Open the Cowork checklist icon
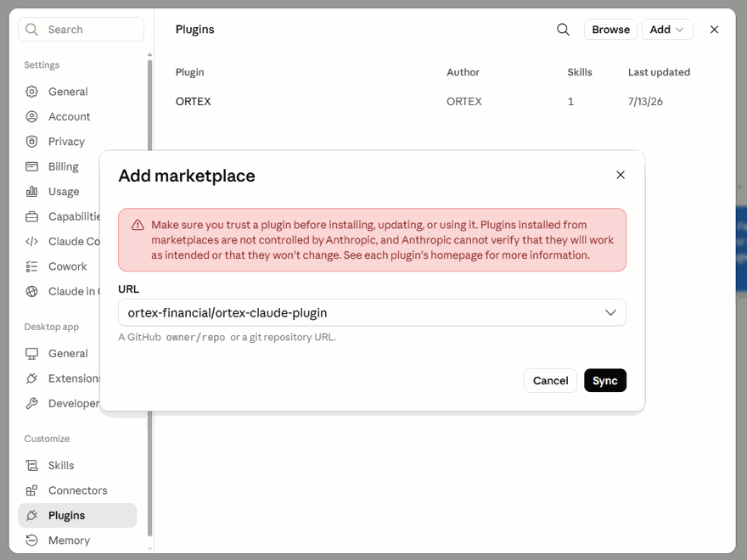The height and width of the screenshot is (560, 747). [x=32, y=266]
